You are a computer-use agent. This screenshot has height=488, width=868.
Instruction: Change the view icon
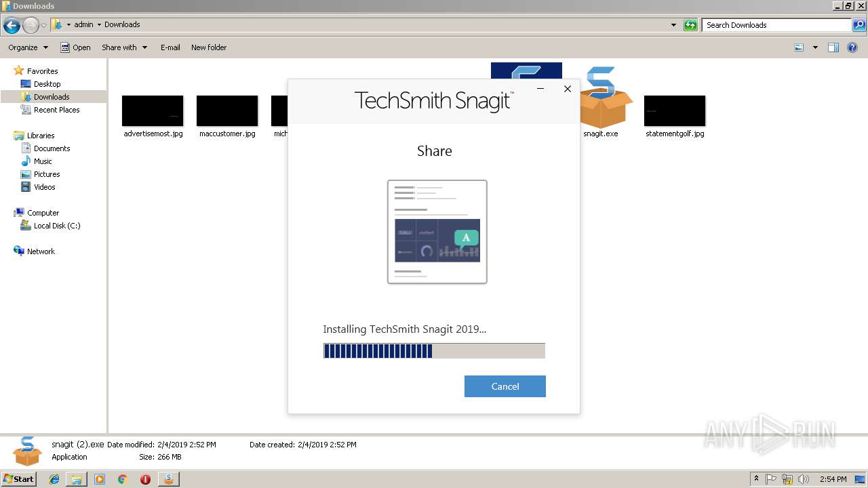[x=799, y=47]
